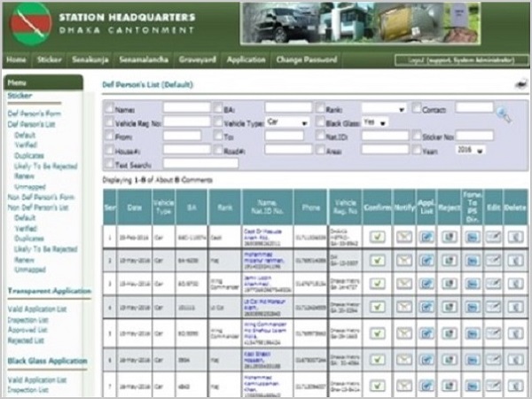Open the Senamalancha menu
The image size is (532, 399).
144,59
